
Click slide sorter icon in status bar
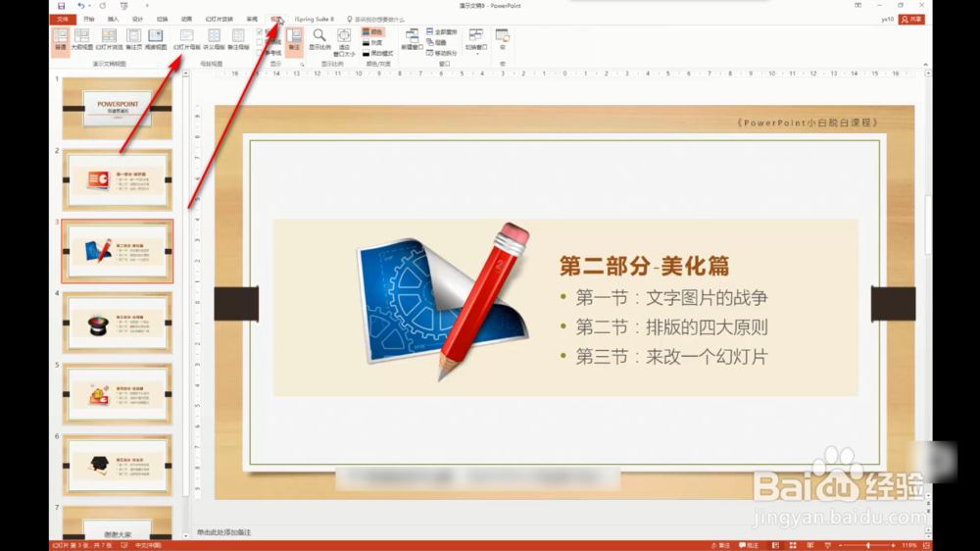(793, 545)
